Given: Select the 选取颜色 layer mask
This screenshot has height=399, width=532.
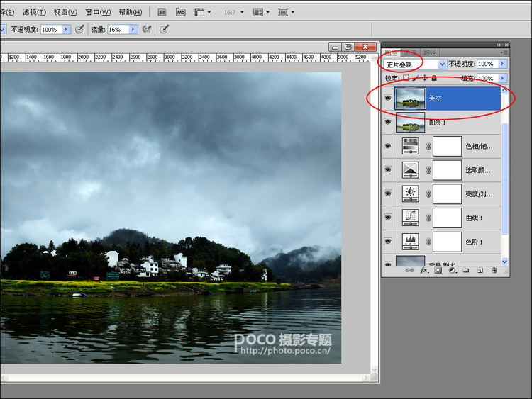Looking at the screenshot, I should coord(447,170).
